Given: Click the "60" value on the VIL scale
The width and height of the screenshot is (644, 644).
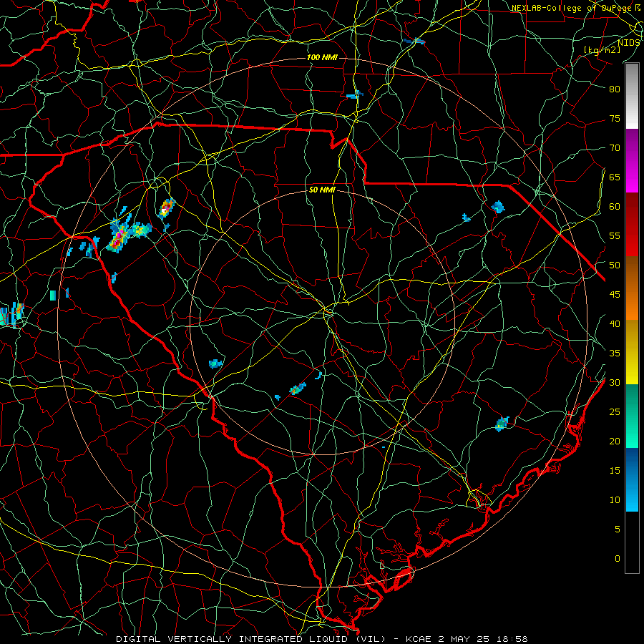Looking at the screenshot, I should tap(615, 207).
